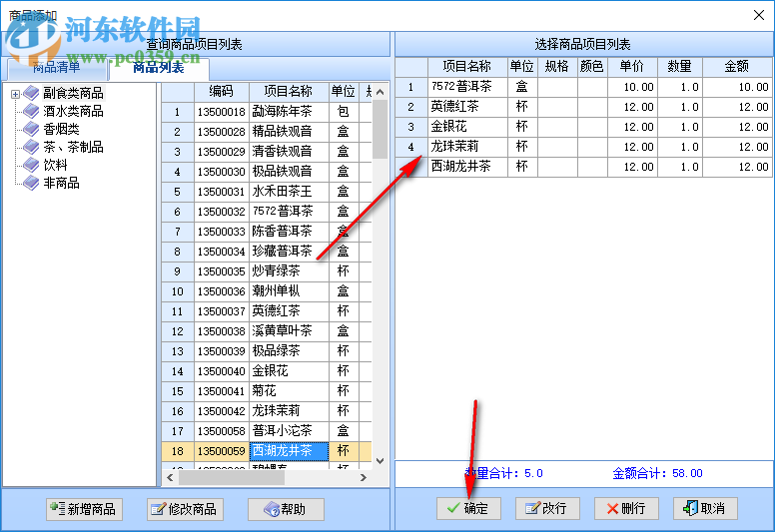This screenshot has height=532, width=775.
Task: Click the 数量 column header
Action: pos(679,67)
